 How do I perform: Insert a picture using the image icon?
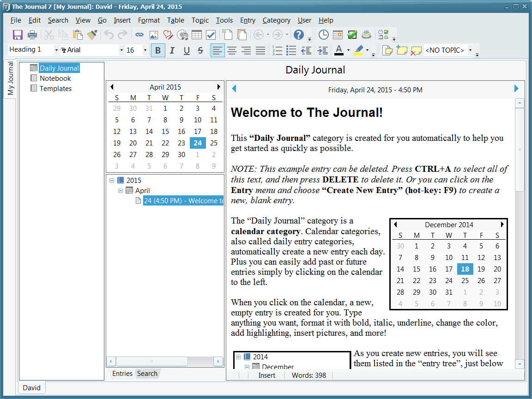[154, 35]
